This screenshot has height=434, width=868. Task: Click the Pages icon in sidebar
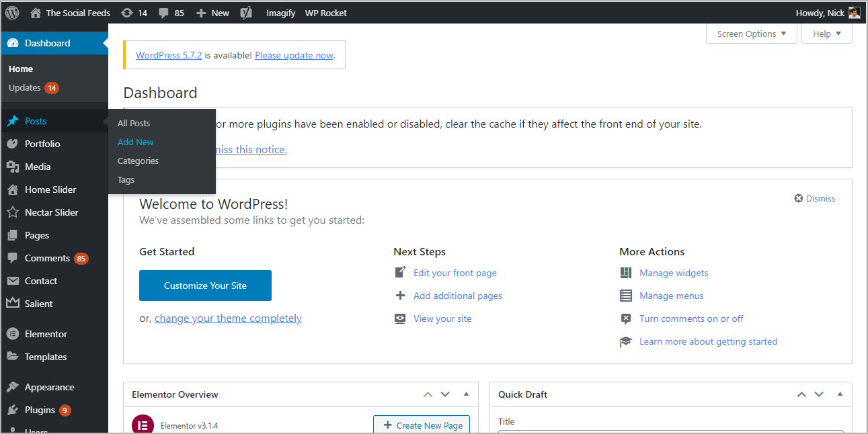click(x=13, y=235)
